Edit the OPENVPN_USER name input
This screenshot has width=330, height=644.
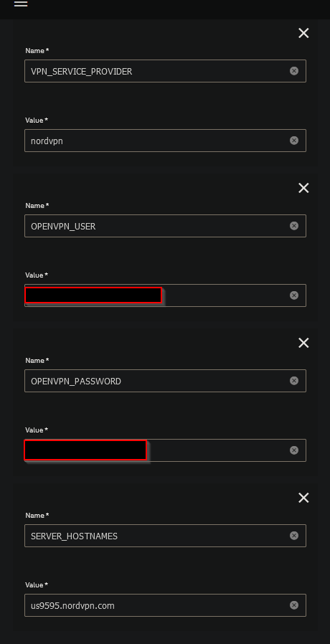165,226
